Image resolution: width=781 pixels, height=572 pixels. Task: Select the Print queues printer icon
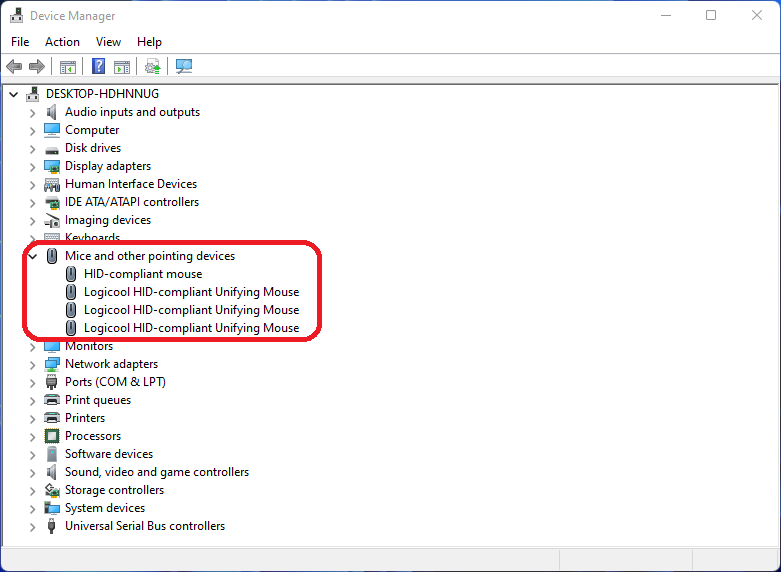52,400
